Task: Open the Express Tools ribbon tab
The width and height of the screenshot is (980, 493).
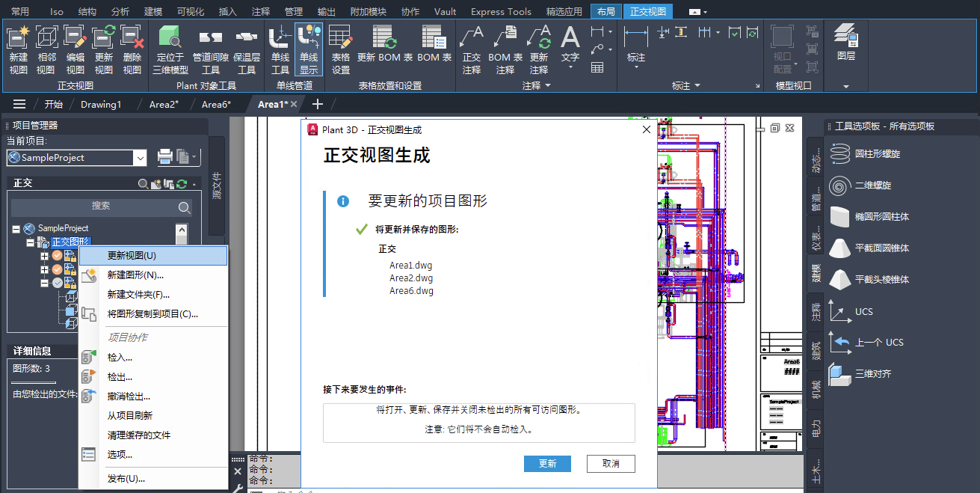Action: [501, 11]
